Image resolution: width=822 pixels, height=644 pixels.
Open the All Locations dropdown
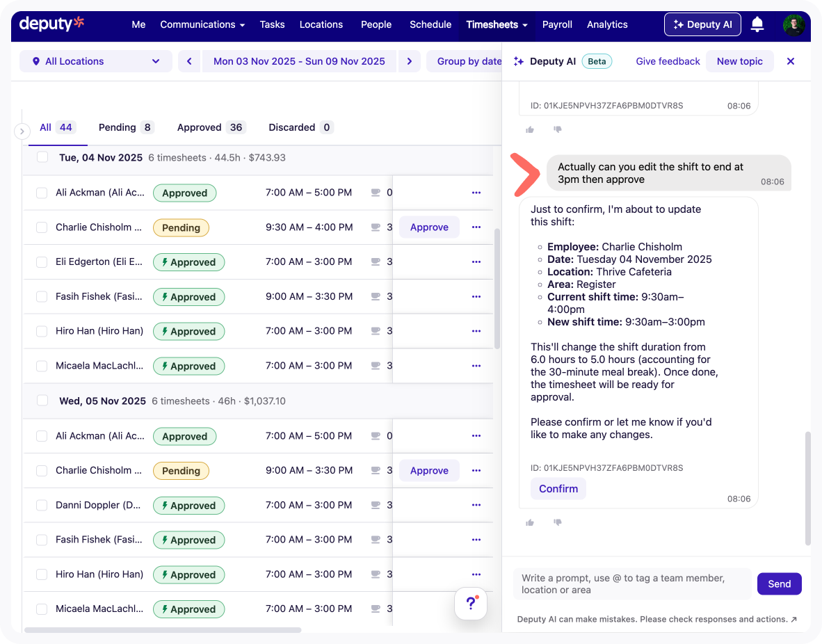click(96, 61)
